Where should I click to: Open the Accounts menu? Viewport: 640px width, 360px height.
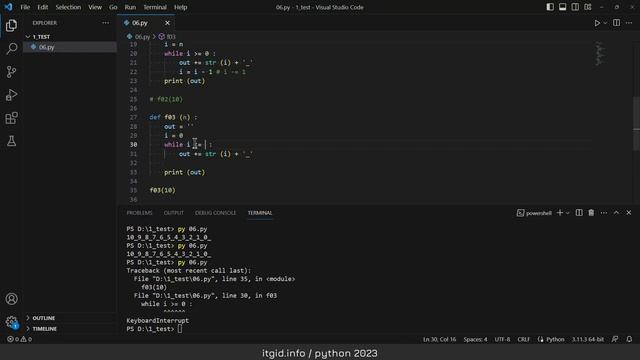pos(11,299)
